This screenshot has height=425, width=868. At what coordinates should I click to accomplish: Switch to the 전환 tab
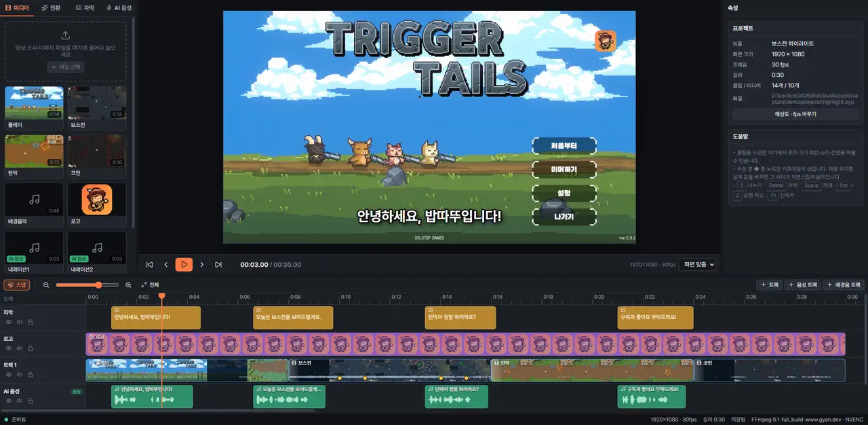51,7
